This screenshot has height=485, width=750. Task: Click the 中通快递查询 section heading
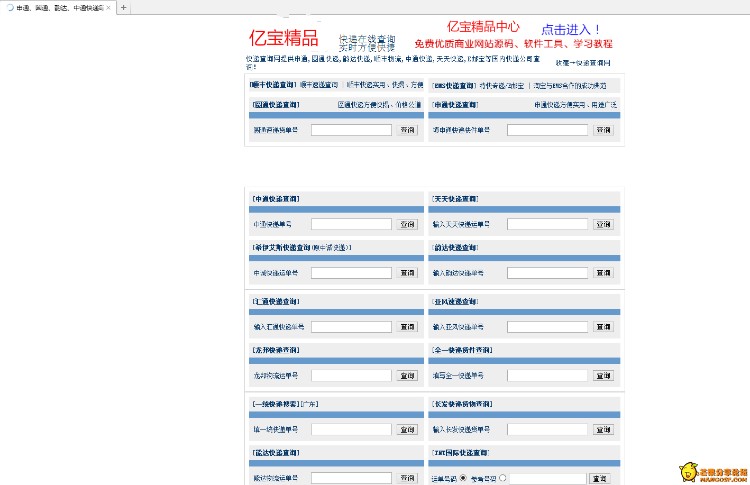tap(276, 198)
